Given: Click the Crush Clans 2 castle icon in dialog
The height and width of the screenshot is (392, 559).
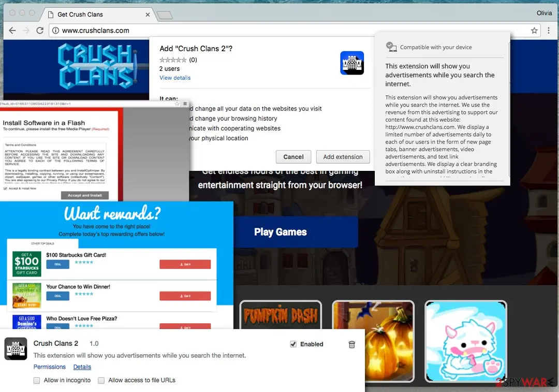Looking at the screenshot, I should [x=352, y=63].
